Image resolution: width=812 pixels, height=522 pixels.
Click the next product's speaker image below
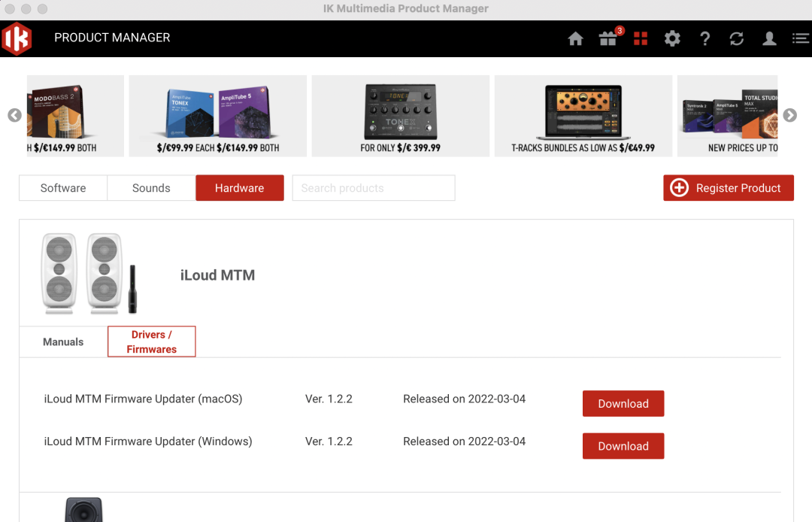tap(84, 509)
